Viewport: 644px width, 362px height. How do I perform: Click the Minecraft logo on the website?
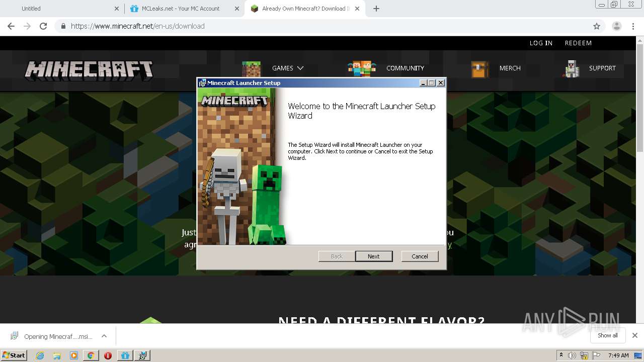89,70
